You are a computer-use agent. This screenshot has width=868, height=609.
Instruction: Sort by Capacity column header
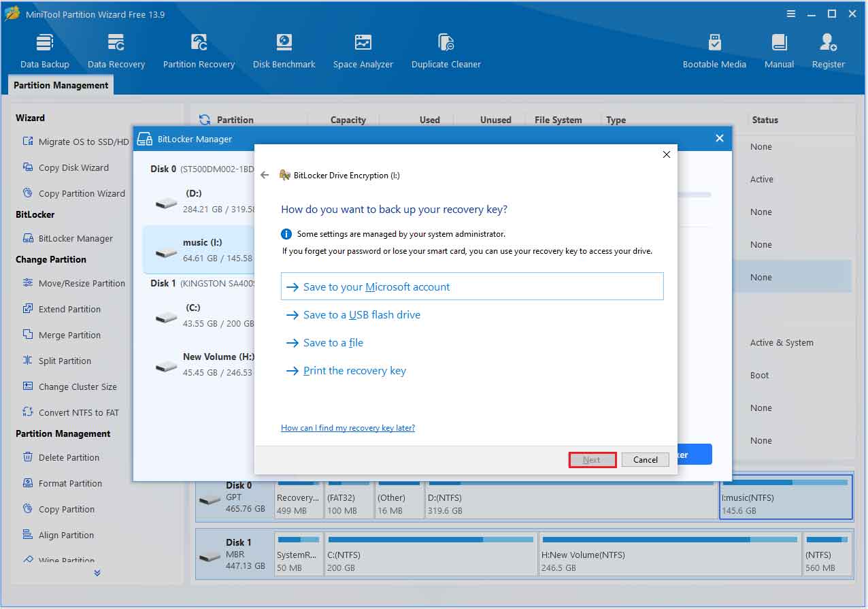pos(348,120)
